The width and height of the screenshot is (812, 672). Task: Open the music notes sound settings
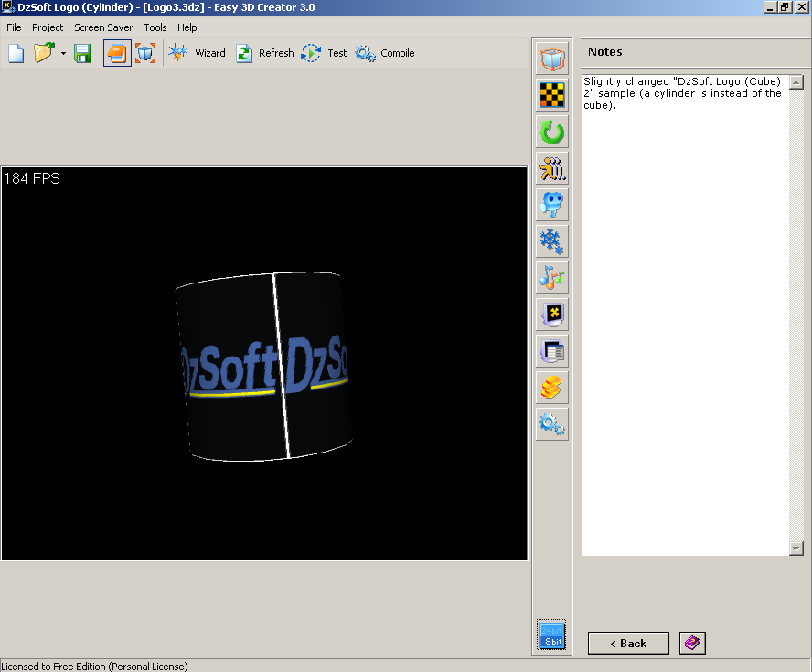tap(552, 278)
